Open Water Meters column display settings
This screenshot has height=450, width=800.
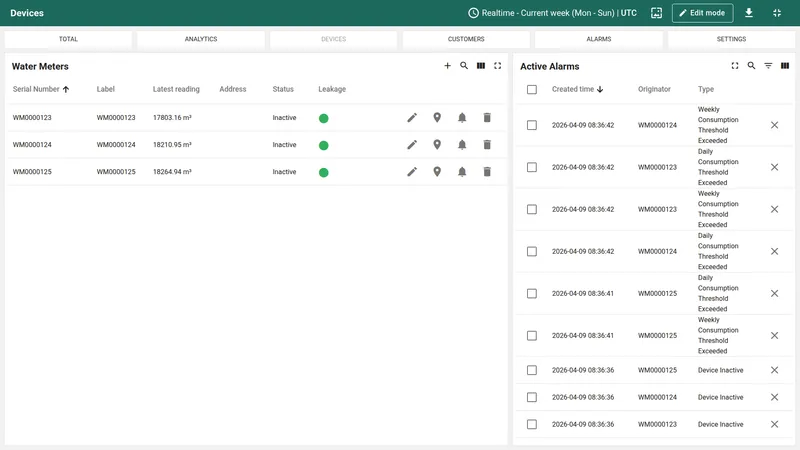tap(481, 66)
